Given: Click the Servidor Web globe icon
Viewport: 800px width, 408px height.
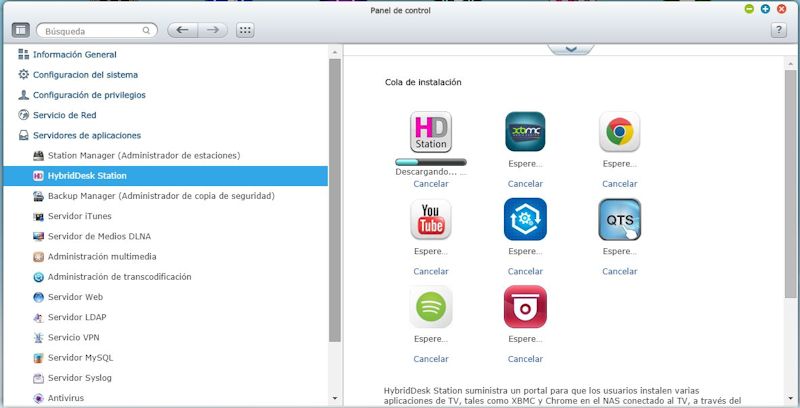Looking at the screenshot, I should pyautogui.click(x=38, y=297).
